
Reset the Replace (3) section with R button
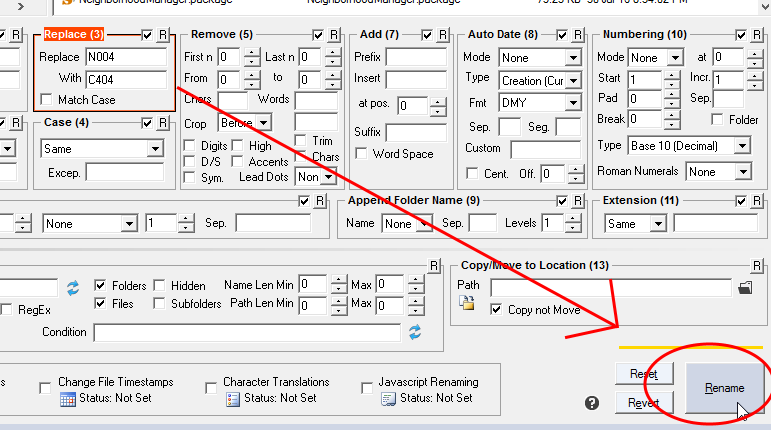(163, 35)
